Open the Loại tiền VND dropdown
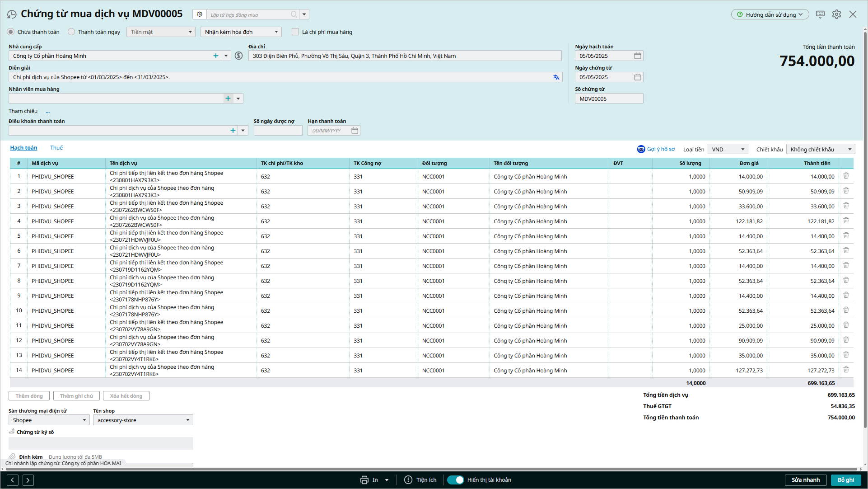Image resolution: width=868 pixels, height=489 pixels. pos(742,150)
